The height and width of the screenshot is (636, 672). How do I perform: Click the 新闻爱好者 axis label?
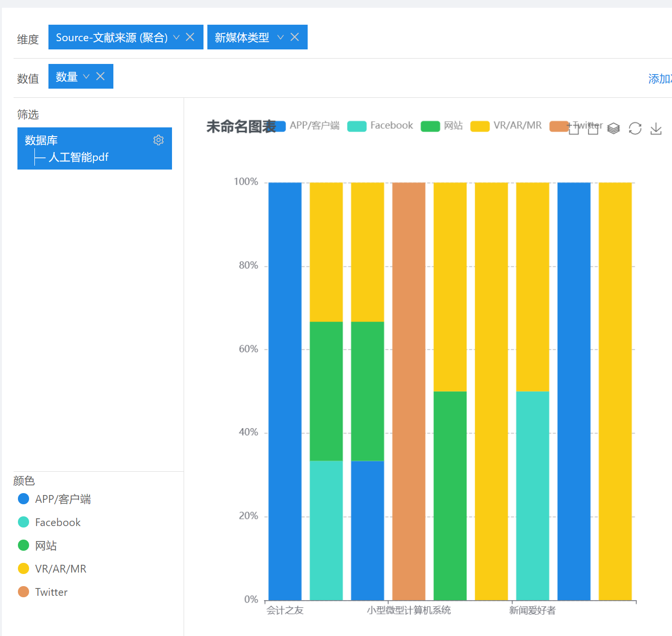coord(532,610)
